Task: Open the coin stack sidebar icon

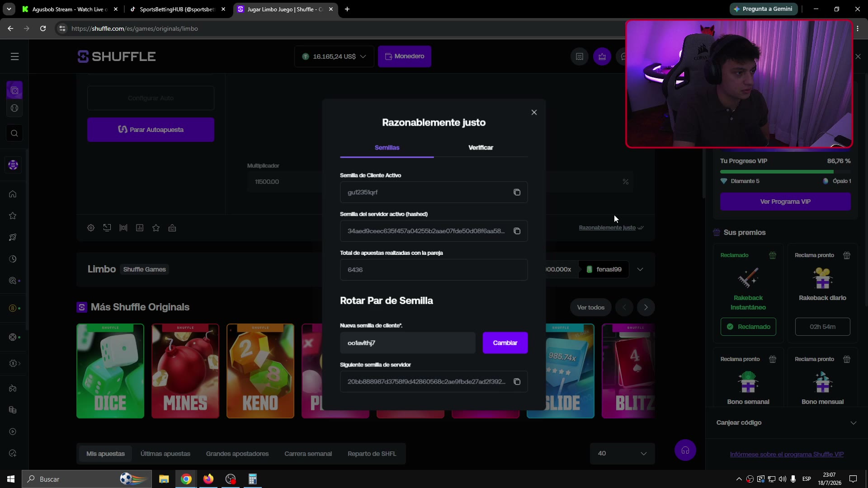Action: point(13,410)
